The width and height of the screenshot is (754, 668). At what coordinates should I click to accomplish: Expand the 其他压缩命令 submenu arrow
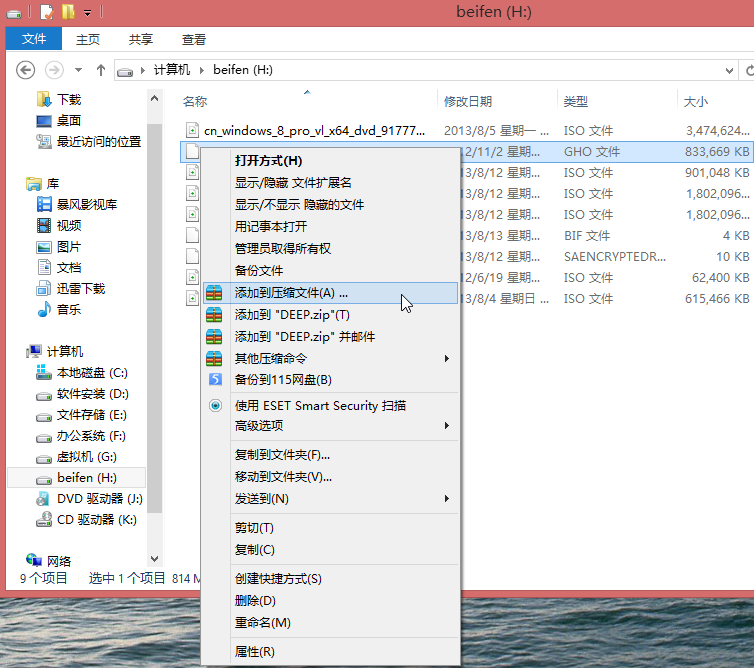447,358
